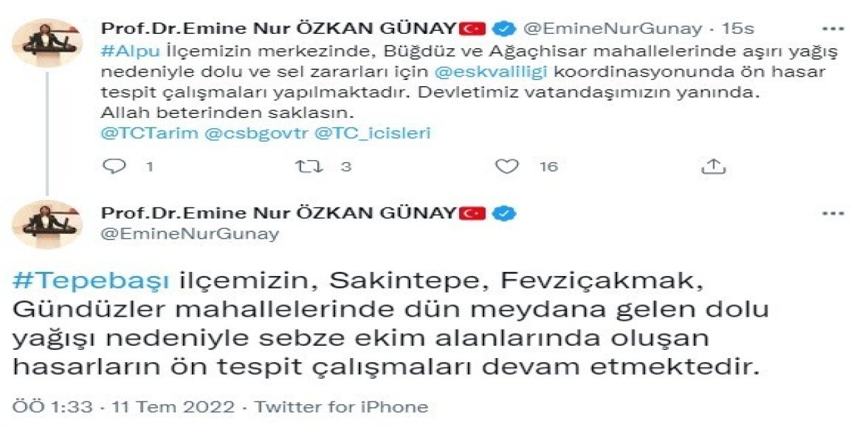868x434 pixels.
Task: Click the Turkish flag emoji in the profile name
Action: [x=473, y=27]
